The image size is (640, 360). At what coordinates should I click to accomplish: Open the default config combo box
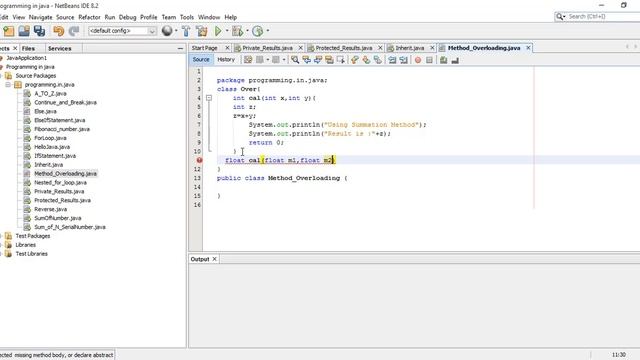click(122, 31)
